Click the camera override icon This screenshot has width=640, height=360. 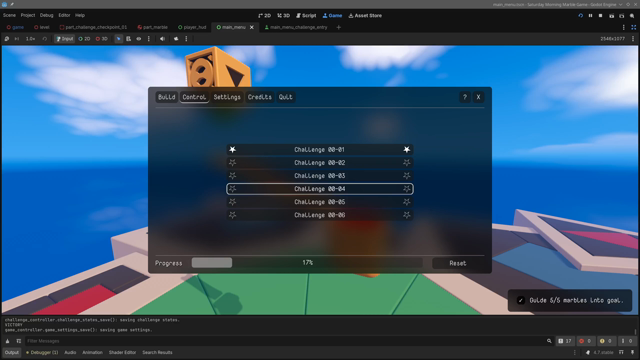point(176,39)
